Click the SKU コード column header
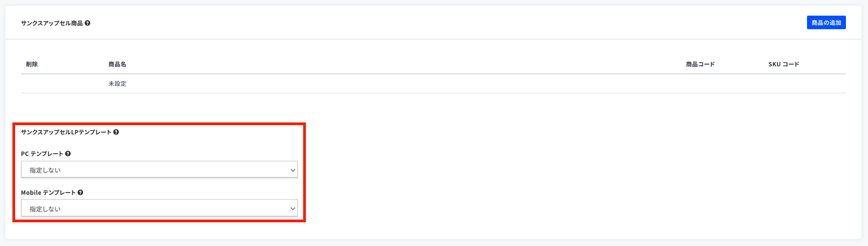868x246 pixels. pyautogui.click(x=784, y=64)
